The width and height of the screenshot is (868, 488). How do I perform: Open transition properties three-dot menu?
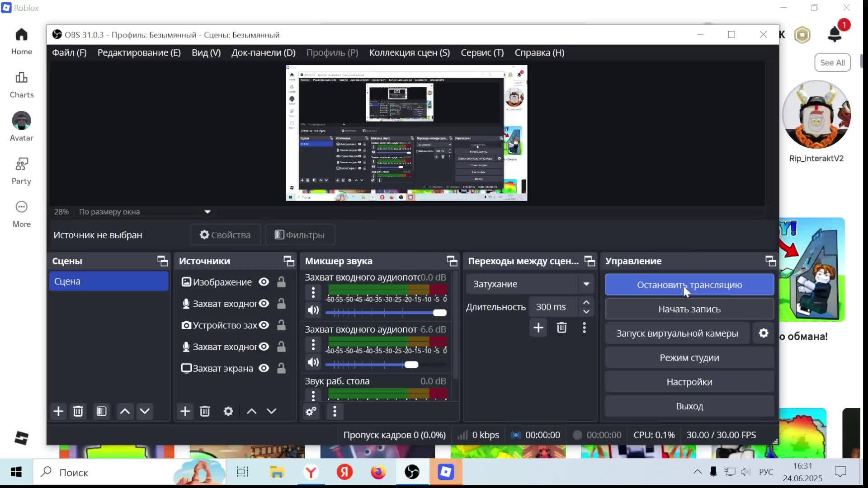[584, 328]
